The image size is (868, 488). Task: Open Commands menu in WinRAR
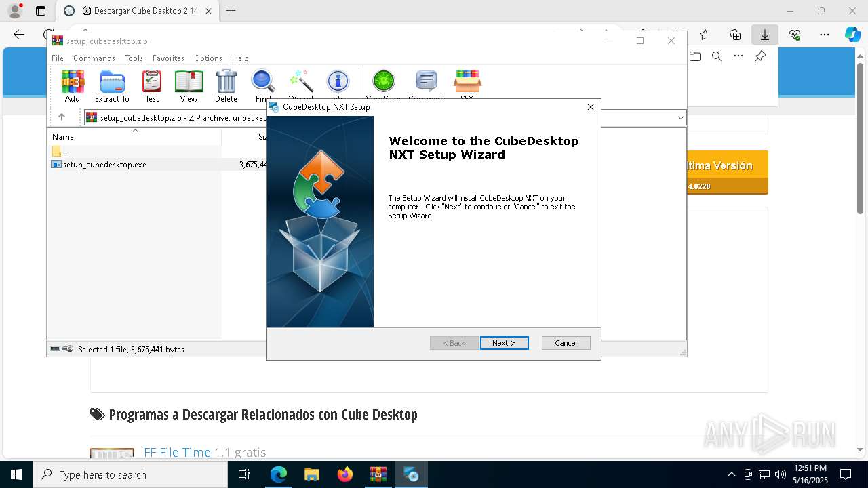[x=94, y=58]
